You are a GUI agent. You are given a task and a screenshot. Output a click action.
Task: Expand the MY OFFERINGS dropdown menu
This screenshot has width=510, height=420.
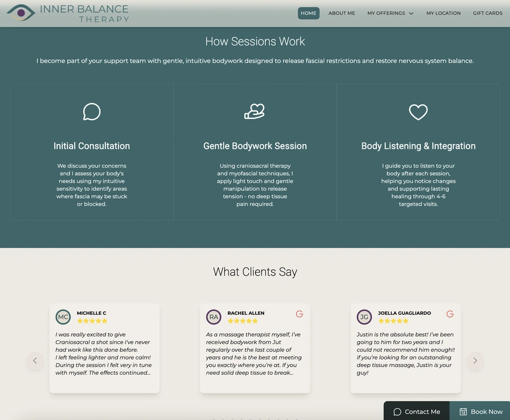pos(390,13)
